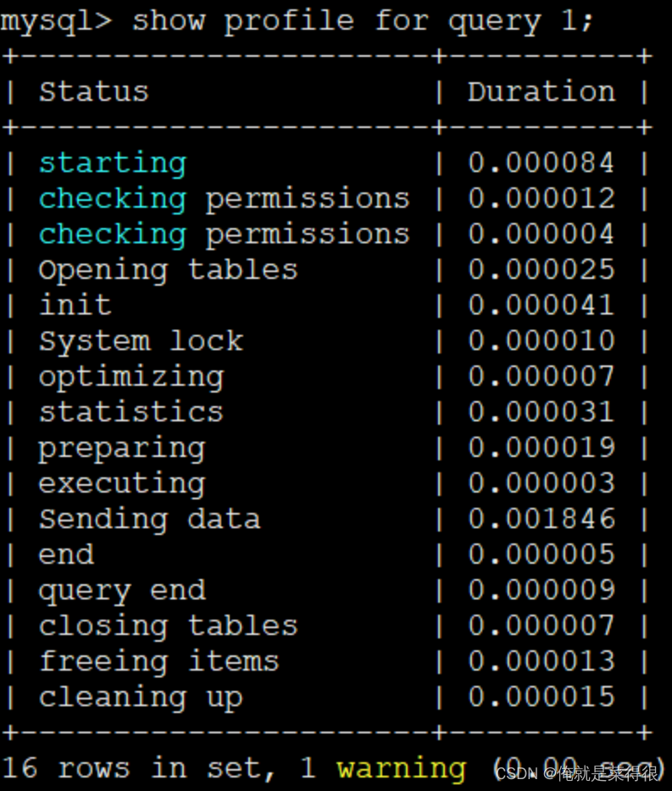
Task: Click the 'query end' status
Action: 122,591
